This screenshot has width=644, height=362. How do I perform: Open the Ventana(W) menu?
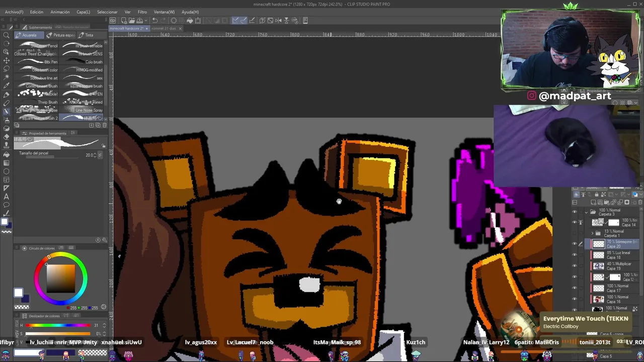click(x=164, y=12)
